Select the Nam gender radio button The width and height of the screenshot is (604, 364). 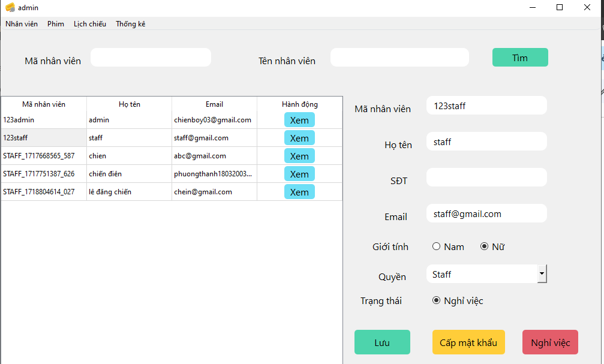(x=436, y=246)
